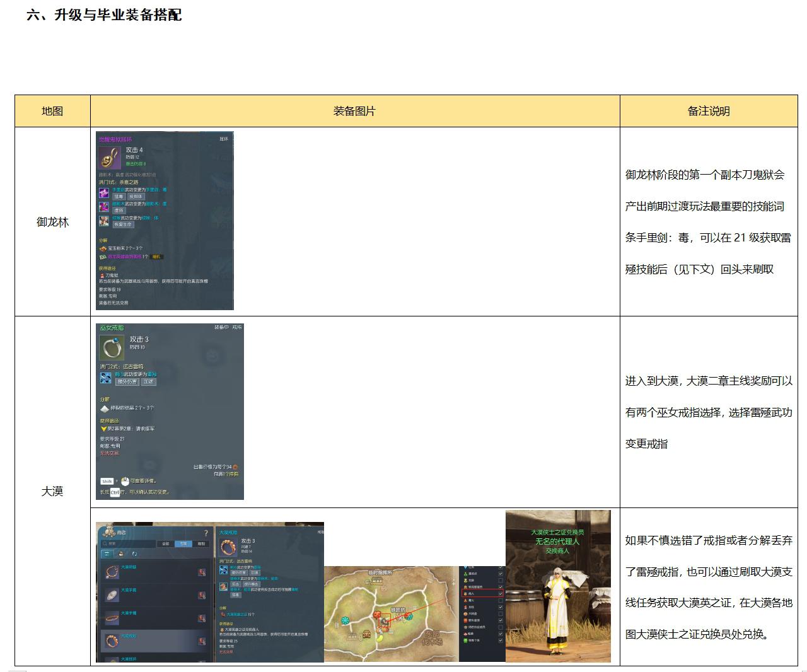This screenshot has width=807, height=672.
Task: Click the shop help question mark
Action: (x=206, y=533)
